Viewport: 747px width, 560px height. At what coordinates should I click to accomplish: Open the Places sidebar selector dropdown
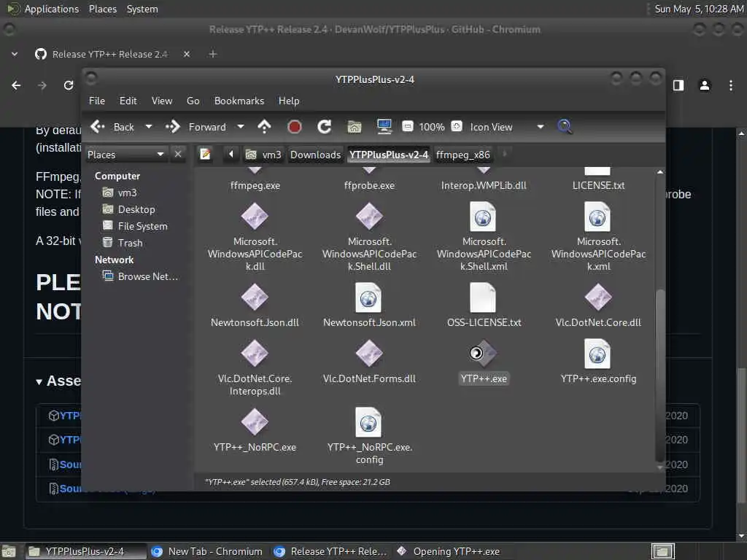pyautogui.click(x=126, y=155)
